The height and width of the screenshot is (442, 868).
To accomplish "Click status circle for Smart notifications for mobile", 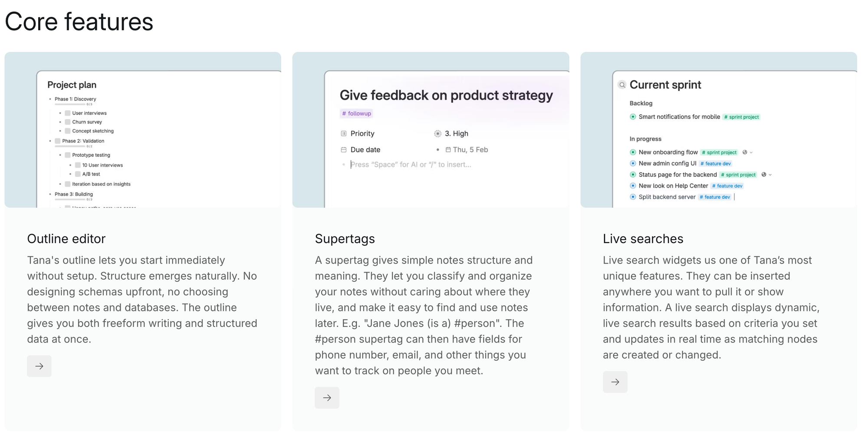I will tap(633, 117).
